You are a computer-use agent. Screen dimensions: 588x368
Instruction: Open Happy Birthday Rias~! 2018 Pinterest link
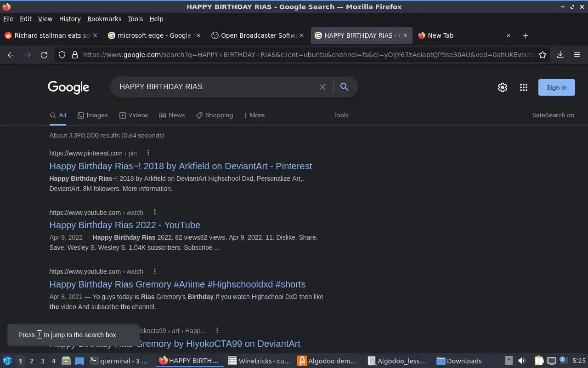pos(181,166)
